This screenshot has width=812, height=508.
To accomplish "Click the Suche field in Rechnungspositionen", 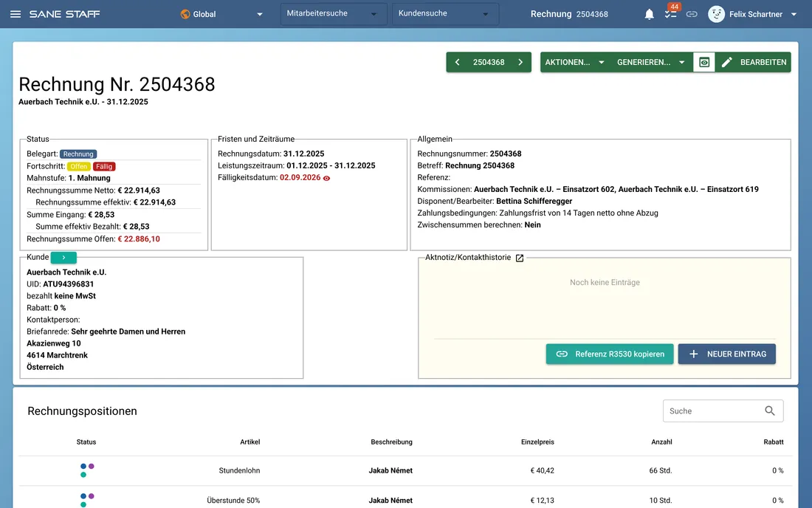I will [x=723, y=411].
